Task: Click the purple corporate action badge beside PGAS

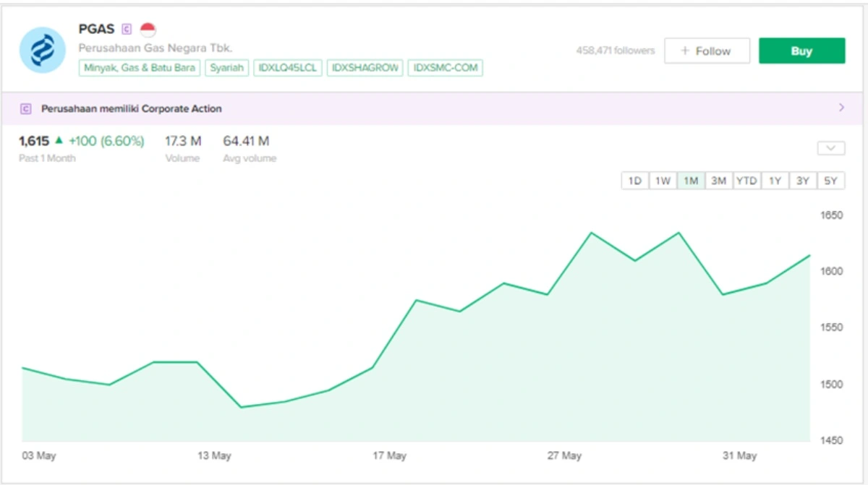Action: pyautogui.click(x=127, y=30)
